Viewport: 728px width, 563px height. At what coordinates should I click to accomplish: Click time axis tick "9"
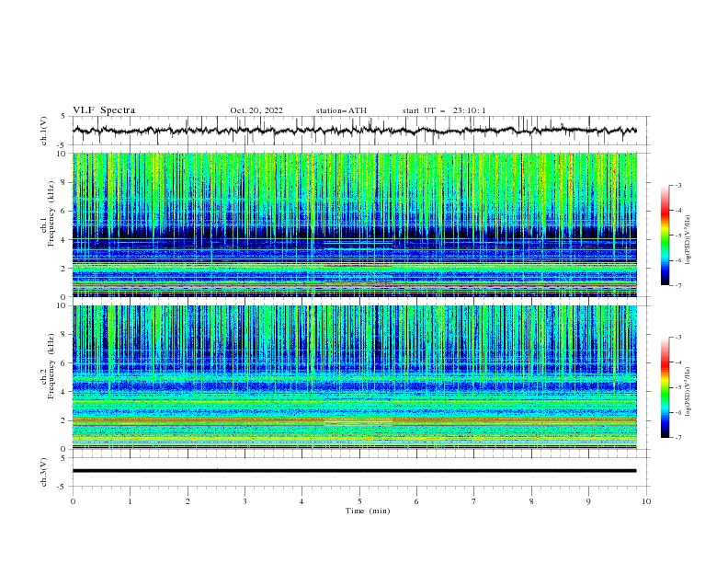pos(588,501)
